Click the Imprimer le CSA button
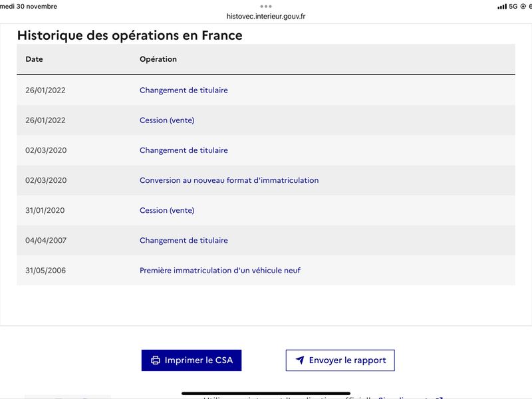Screen dimensions: 532x399 [x=192, y=360]
